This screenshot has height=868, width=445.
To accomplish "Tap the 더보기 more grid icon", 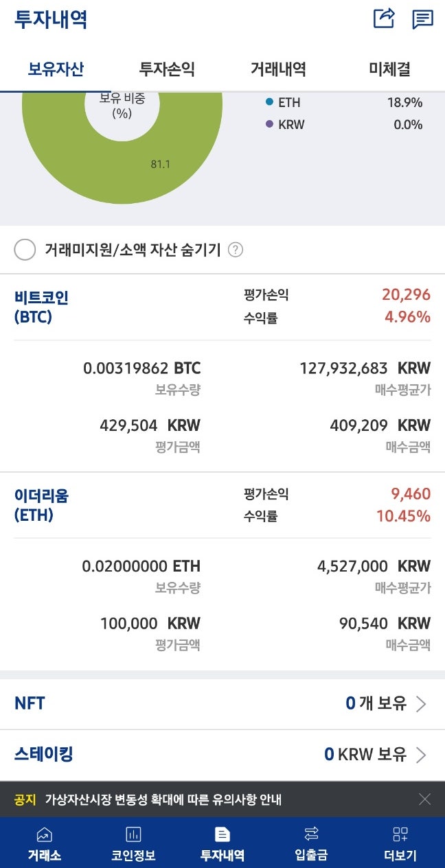I will click(x=400, y=834).
